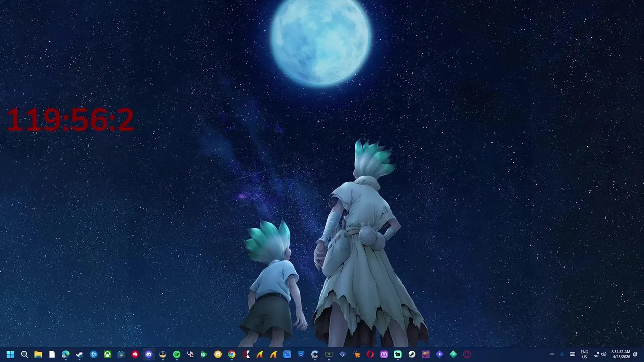Switch to the Discord app
The height and width of the screenshot is (362, 644).
point(149,354)
